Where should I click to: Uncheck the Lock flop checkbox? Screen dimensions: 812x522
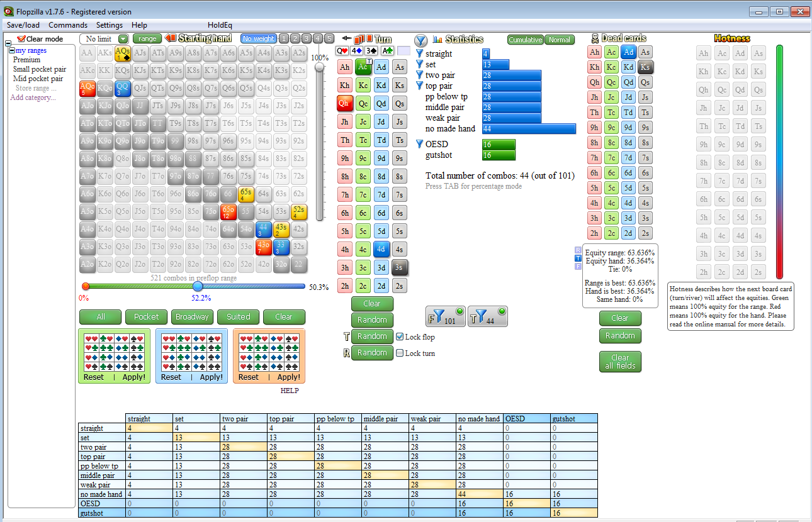(x=400, y=336)
